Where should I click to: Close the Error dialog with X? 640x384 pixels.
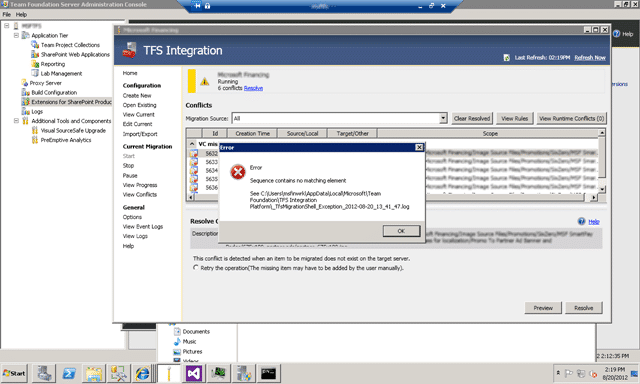419,147
